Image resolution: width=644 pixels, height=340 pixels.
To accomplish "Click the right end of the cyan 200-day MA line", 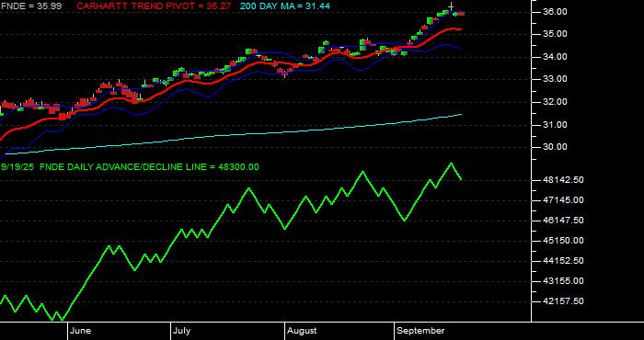I will click(x=462, y=115).
